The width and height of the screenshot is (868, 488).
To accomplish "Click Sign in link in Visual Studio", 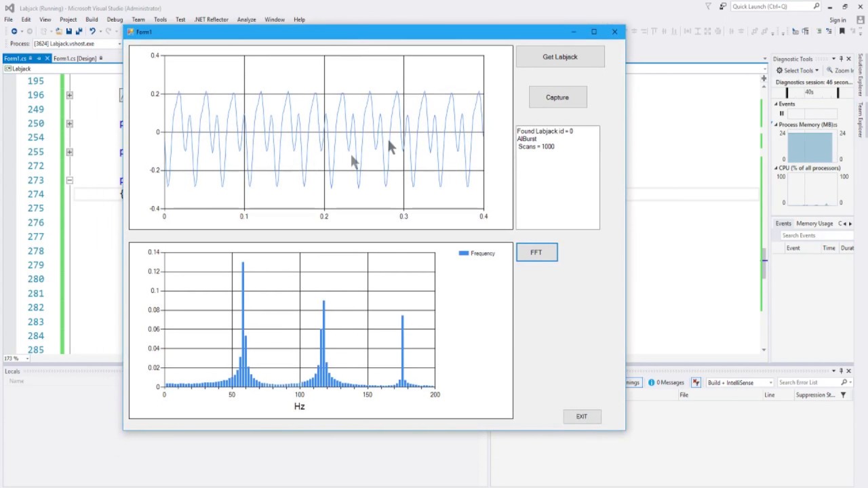I will pyautogui.click(x=837, y=20).
